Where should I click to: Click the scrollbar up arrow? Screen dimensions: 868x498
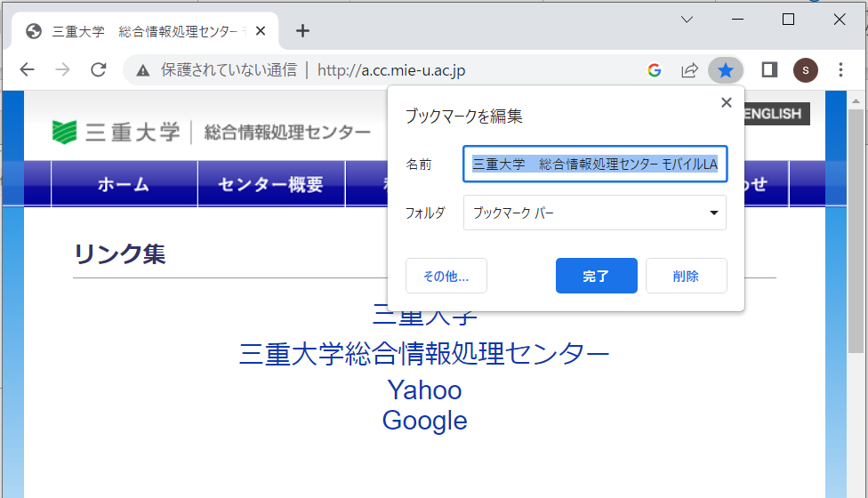tap(856, 101)
